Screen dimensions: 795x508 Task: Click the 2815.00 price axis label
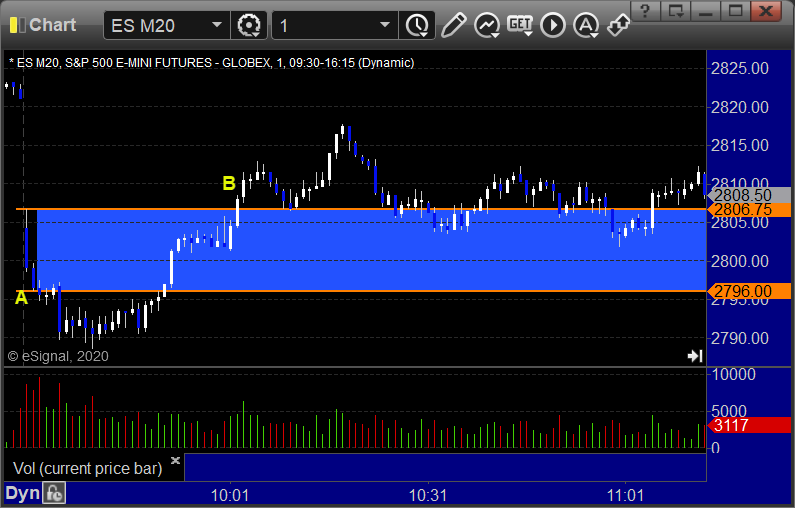click(740, 146)
